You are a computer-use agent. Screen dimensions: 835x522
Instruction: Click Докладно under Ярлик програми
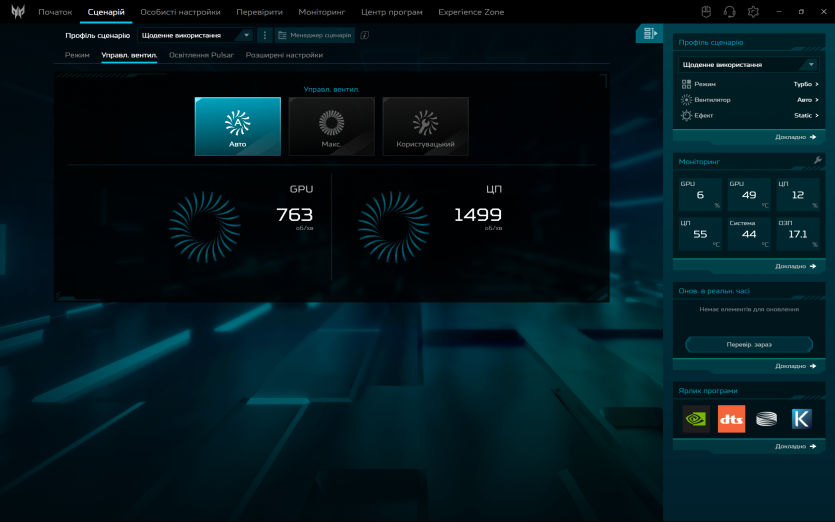[x=796, y=446]
